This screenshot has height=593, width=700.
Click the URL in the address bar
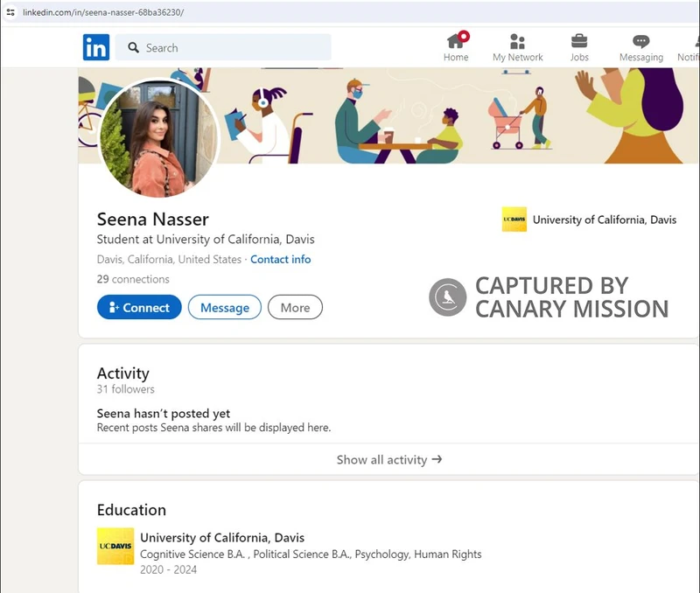tap(103, 12)
